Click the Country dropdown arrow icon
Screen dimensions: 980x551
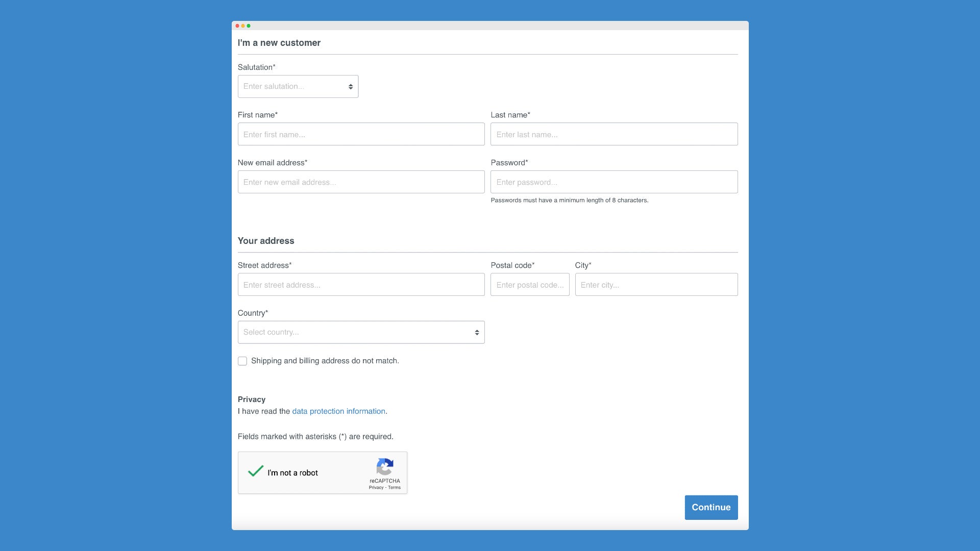tap(477, 333)
